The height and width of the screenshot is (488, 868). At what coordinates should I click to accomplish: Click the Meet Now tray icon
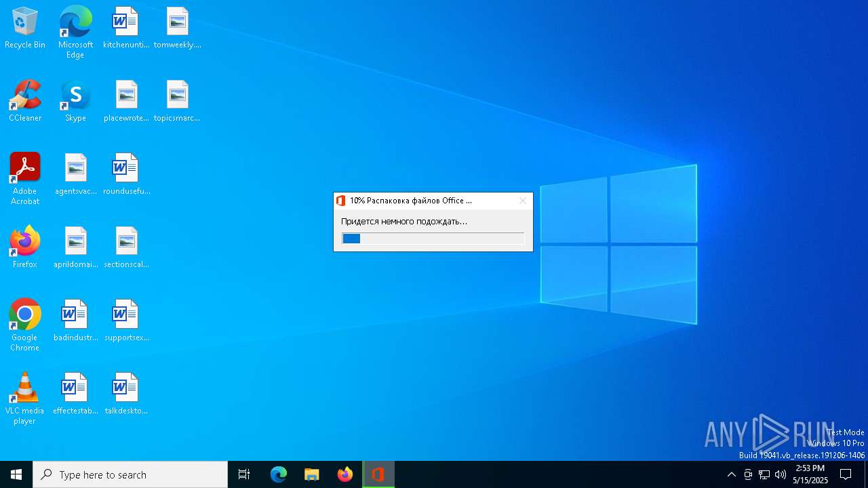(748, 474)
